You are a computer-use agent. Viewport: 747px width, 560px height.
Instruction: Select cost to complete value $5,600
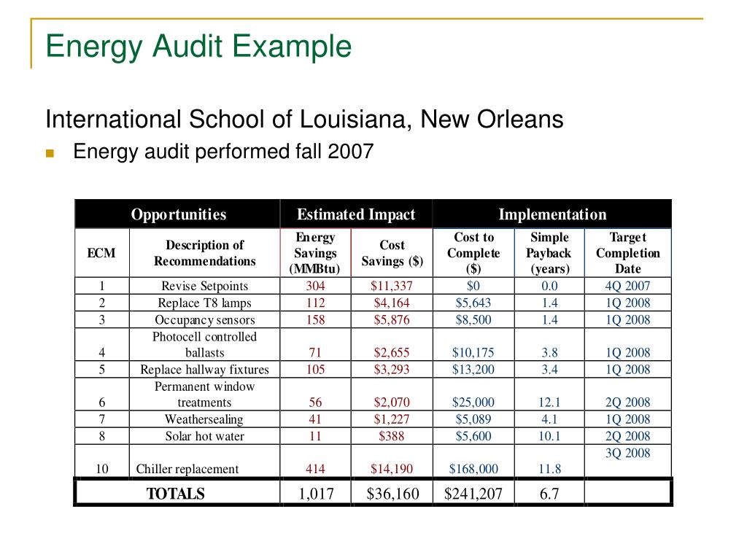[x=473, y=436]
